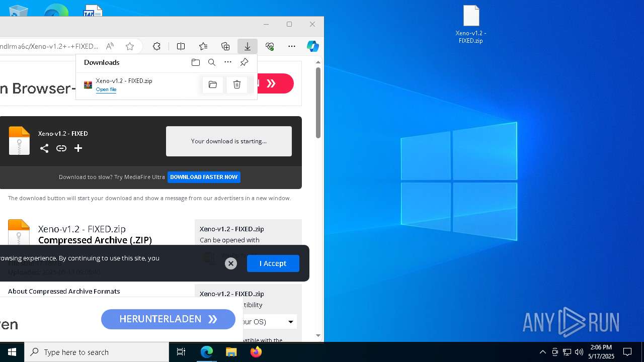Add page to favorites with star icon
644x362 pixels.
pos(130,46)
